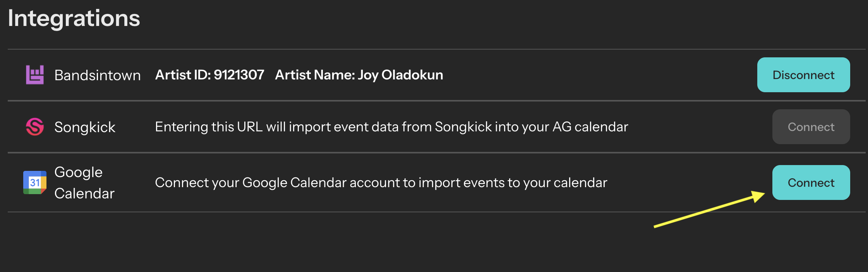Click the yellow arrow annotation

click(x=709, y=209)
